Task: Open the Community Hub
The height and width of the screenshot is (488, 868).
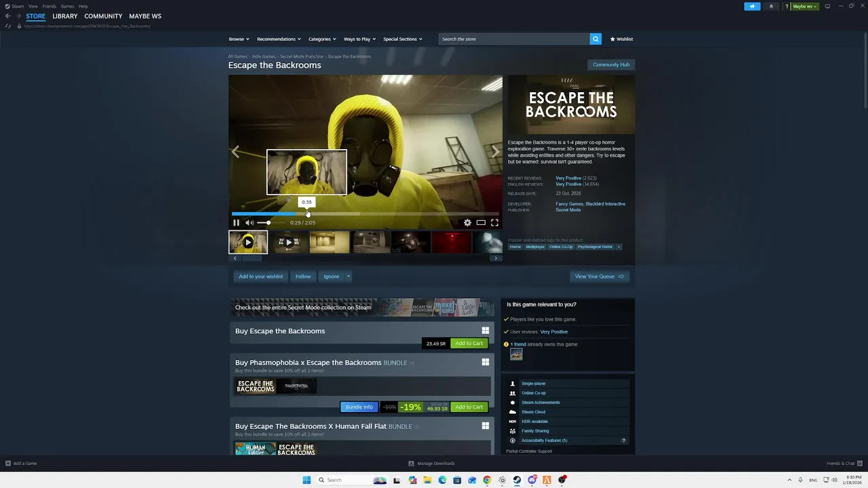Action: pos(611,64)
